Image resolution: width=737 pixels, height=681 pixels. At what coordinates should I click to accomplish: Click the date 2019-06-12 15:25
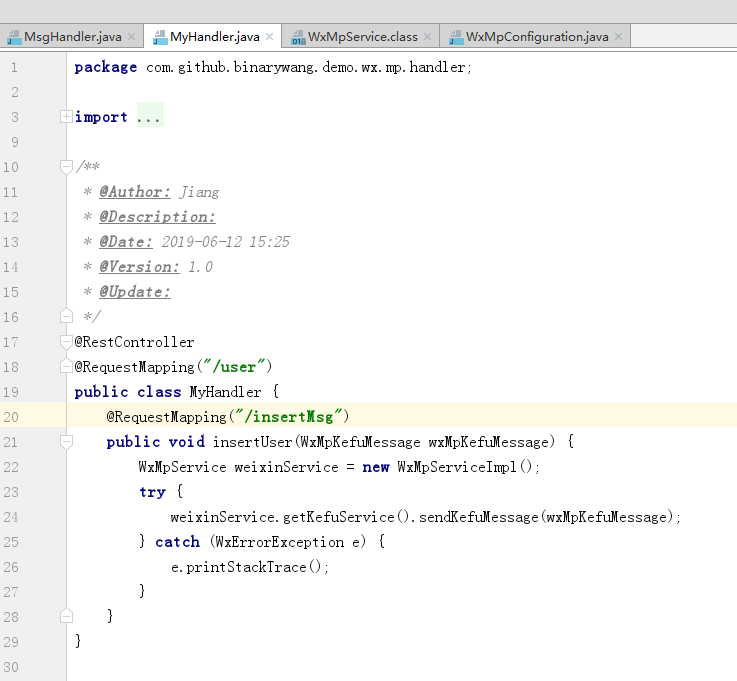point(226,242)
